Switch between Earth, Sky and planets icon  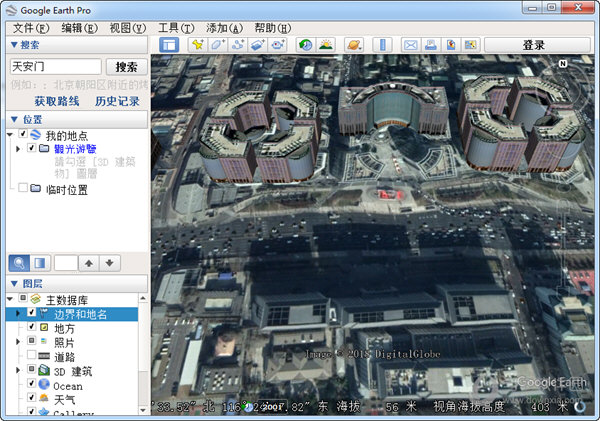pos(353,45)
